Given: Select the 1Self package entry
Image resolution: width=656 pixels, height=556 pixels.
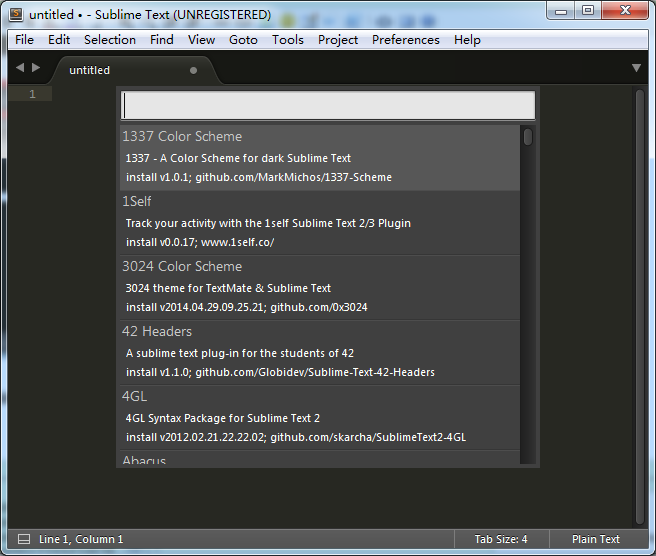Looking at the screenshot, I should (x=320, y=223).
